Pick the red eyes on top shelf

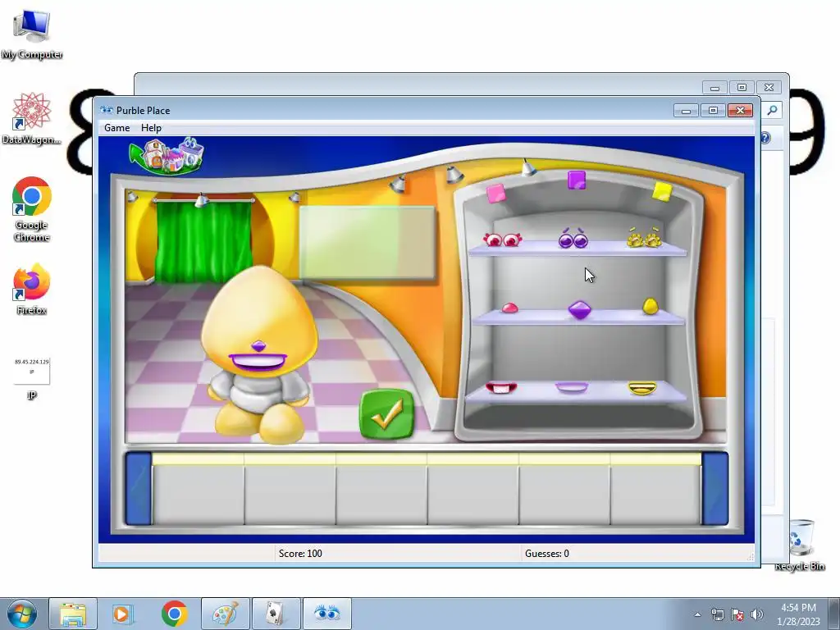click(x=502, y=240)
